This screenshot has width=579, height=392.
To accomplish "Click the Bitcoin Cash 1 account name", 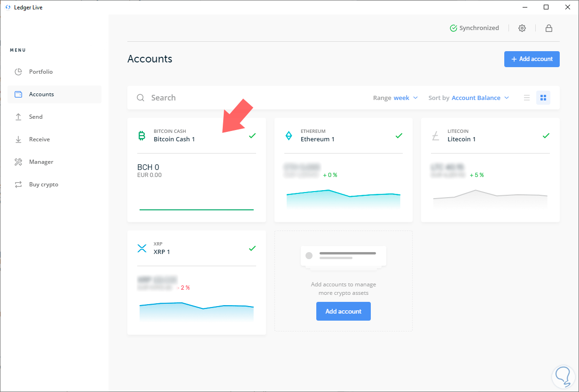I will [174, 139].
